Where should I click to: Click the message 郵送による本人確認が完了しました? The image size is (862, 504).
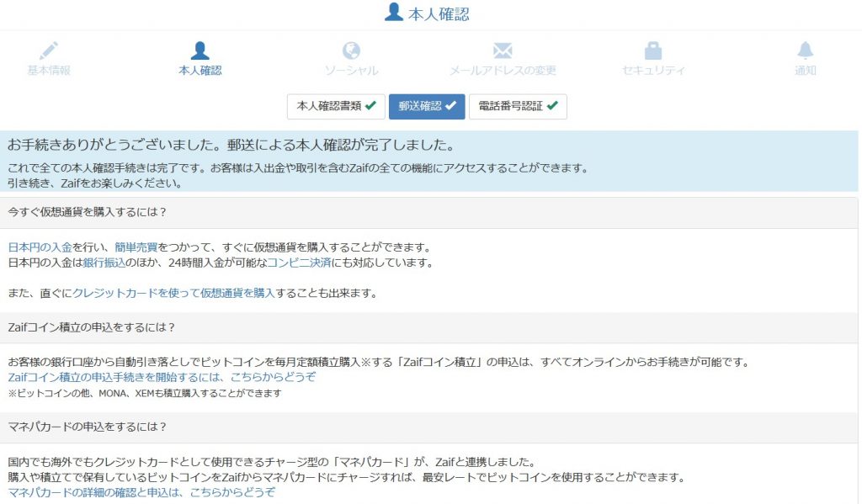(342, 145)
